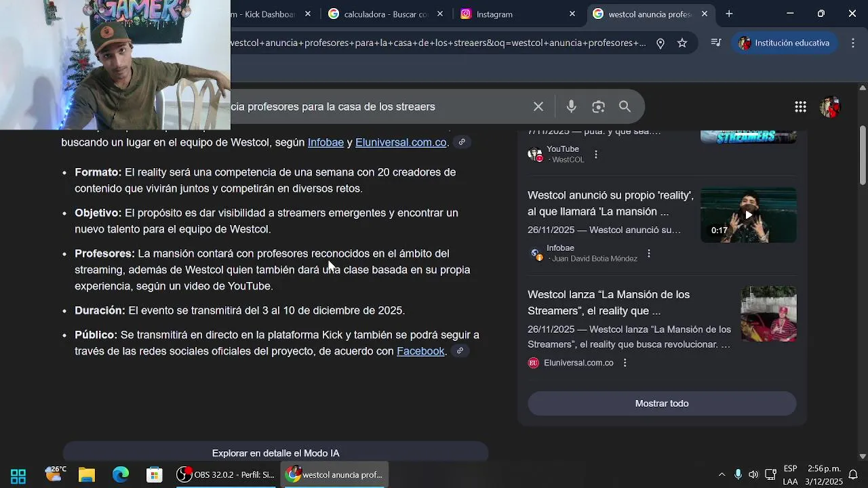The image size is (868, 488).
Task: Open options menu for YouTube WestCOL result
Action: point(596,155)
